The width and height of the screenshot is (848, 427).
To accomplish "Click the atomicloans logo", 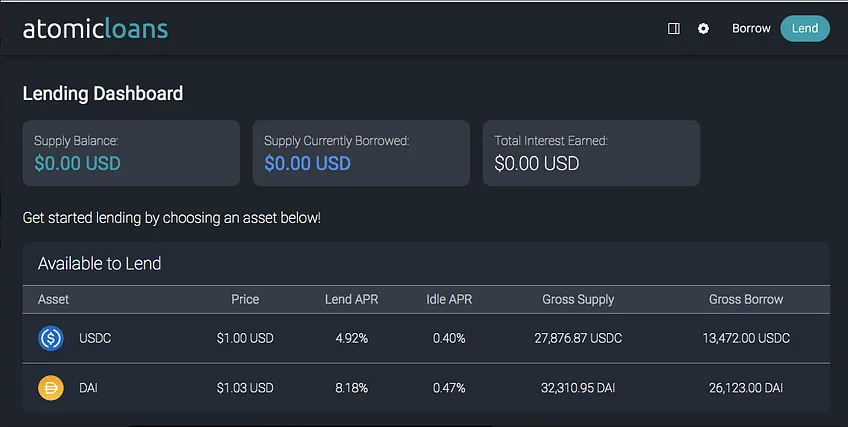I will pyautogui.click(x=95, y=29).
